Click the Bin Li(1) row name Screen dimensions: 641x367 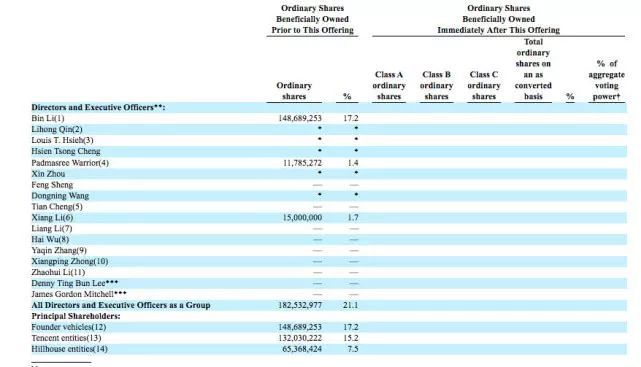tap(48, 119)
